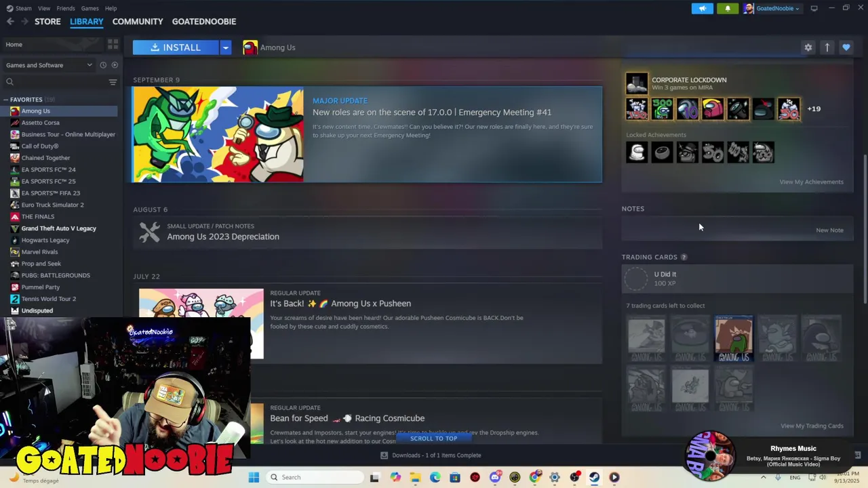Click the library search field
868x488 pixels.
coord(54,82)
